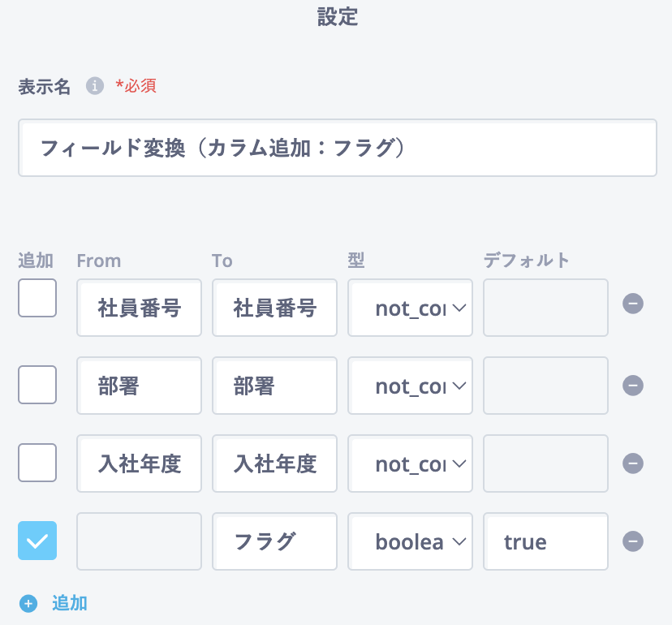This screenshot has width=672, height=625.
Task: Click the 追加 link to add row
Action: coord(70,603)
